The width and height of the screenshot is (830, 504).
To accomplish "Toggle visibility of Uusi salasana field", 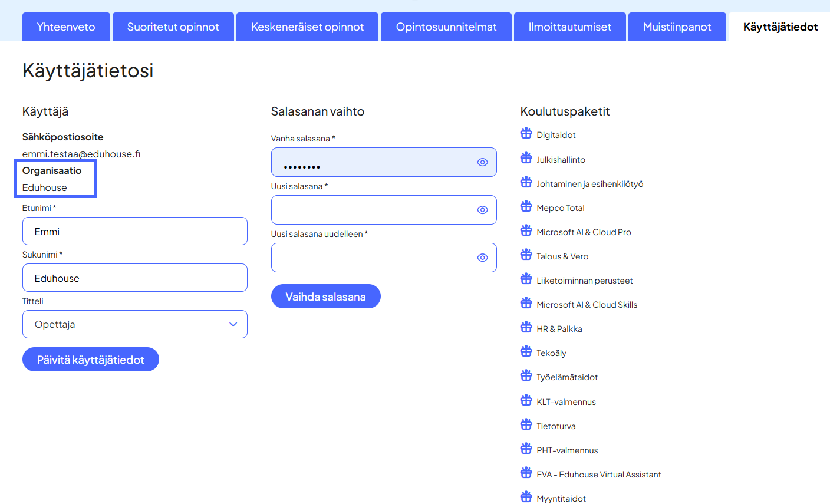I will [482, 210].
